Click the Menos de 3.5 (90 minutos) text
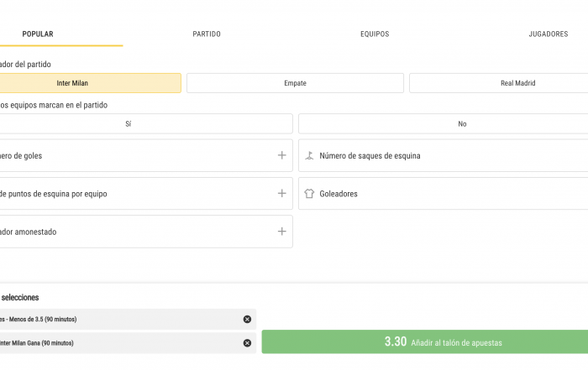 pos(43,320)
